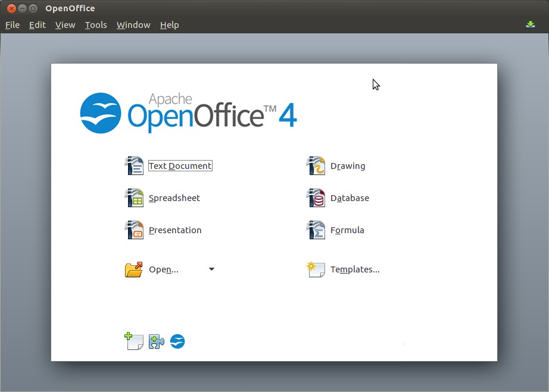This screenshot has width=549, height=392.
Task: Start a new Presentation
Action: tap(175, 230)
